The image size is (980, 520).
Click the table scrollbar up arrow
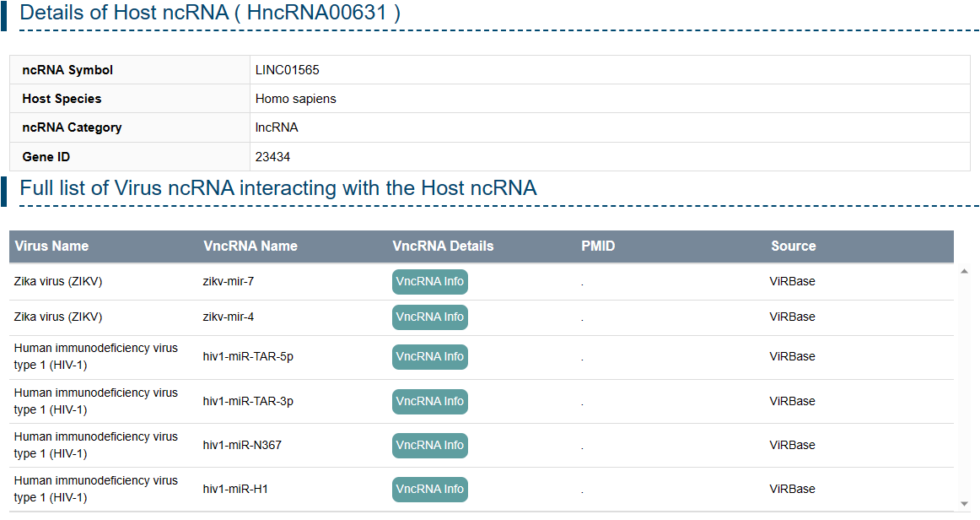tap(965, 271)
